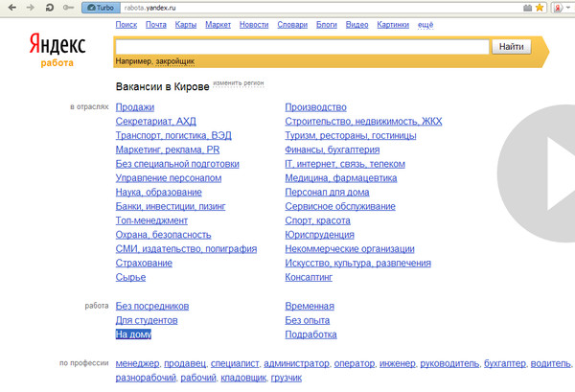Open the Страхование category

(x=144, y=264)
